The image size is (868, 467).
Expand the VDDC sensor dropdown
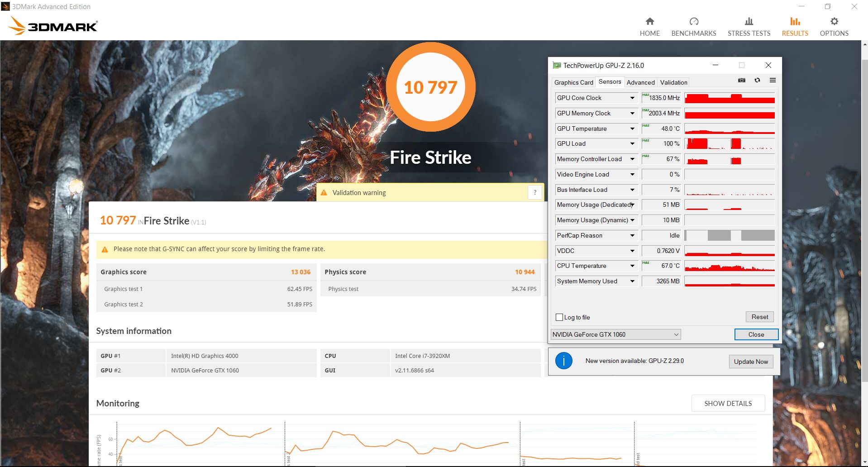(x=632, y=251)
